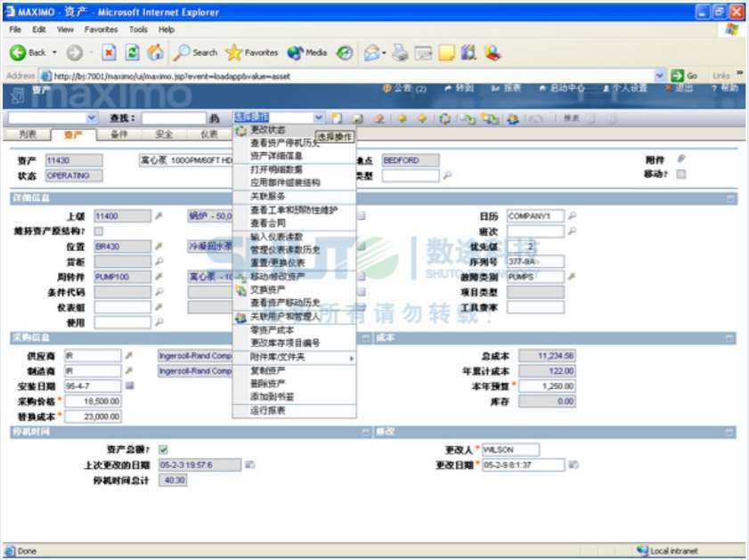This screenshot has width=749, height=560.
Task: Select 复制资产 from the action menu
Action: tap(294, 370)
